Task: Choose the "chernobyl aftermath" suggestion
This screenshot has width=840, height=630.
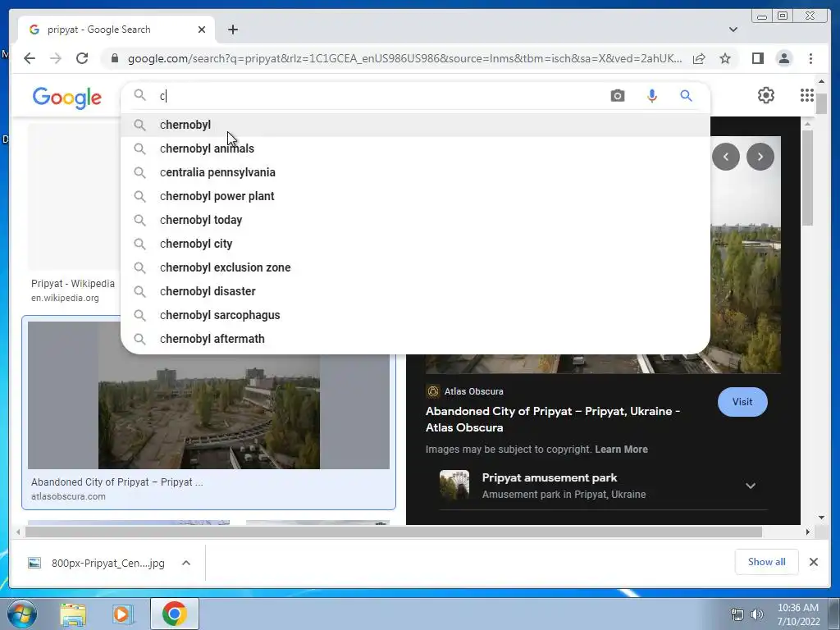Action: coord(416,339)
